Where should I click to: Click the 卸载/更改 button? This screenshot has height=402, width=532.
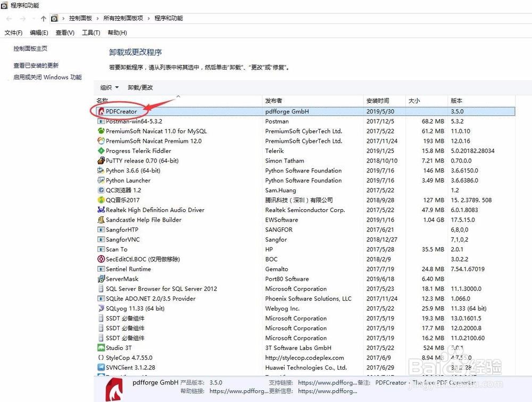[140, 88]
